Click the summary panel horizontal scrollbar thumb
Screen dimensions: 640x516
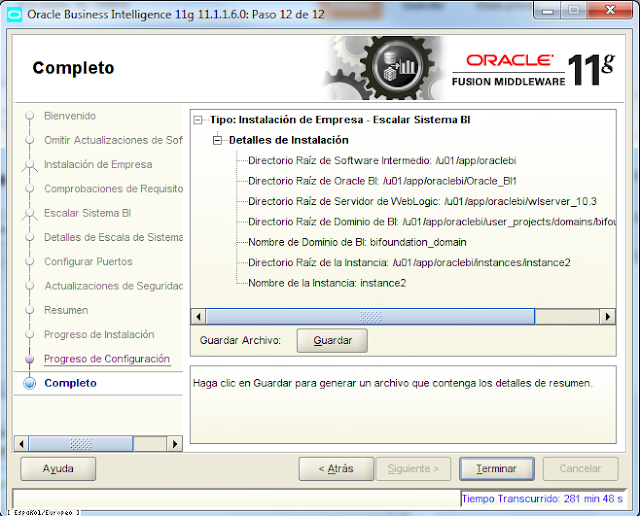coord(370,317)
